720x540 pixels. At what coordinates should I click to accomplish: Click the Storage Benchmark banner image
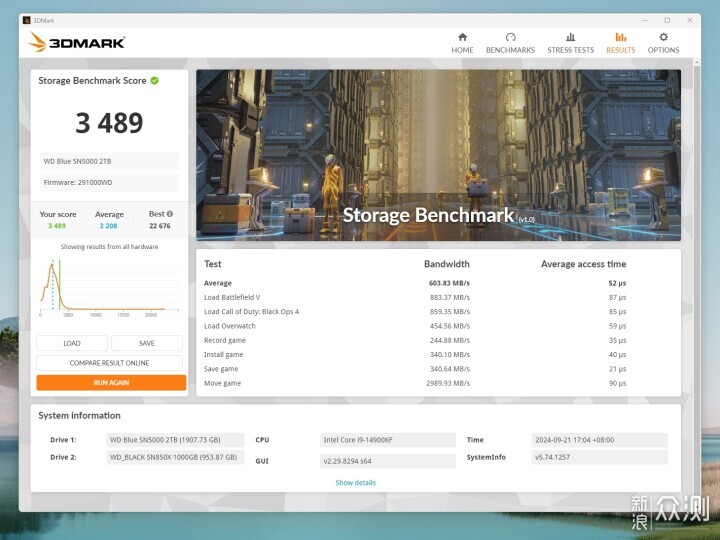pos(438,155)
